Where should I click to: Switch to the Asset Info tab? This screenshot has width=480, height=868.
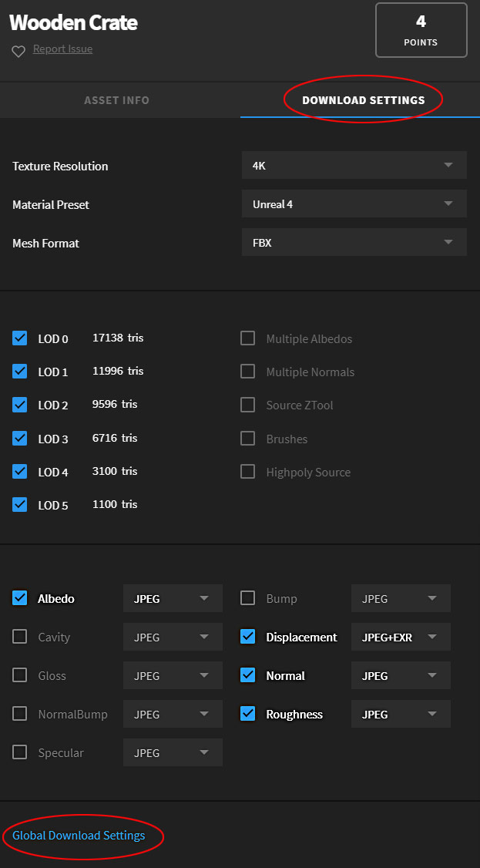[x=116, y=100]
